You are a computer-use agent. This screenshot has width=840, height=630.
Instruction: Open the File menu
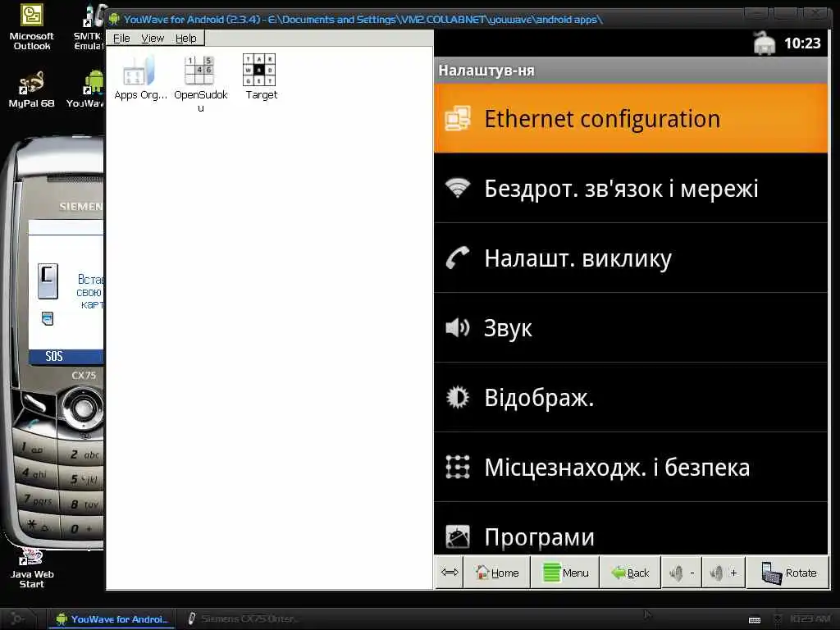[x=121, y=38]
